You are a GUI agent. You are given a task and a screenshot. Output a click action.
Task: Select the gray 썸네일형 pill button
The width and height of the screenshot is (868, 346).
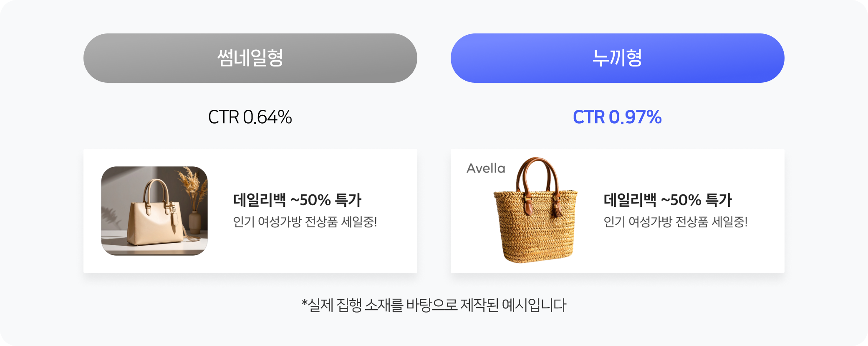[250, 58]
